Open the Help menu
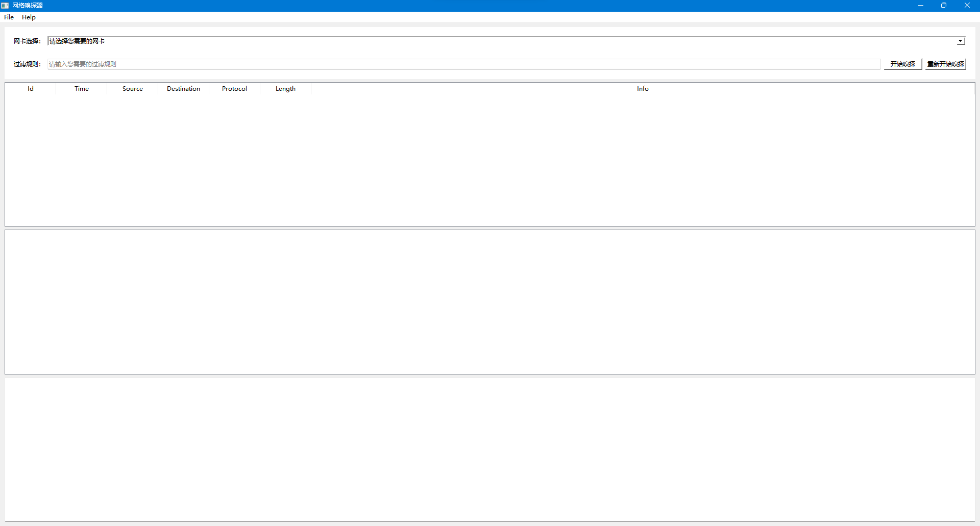Image resolution: width=980 pixels, height=526 pixels. pos(29,17)
